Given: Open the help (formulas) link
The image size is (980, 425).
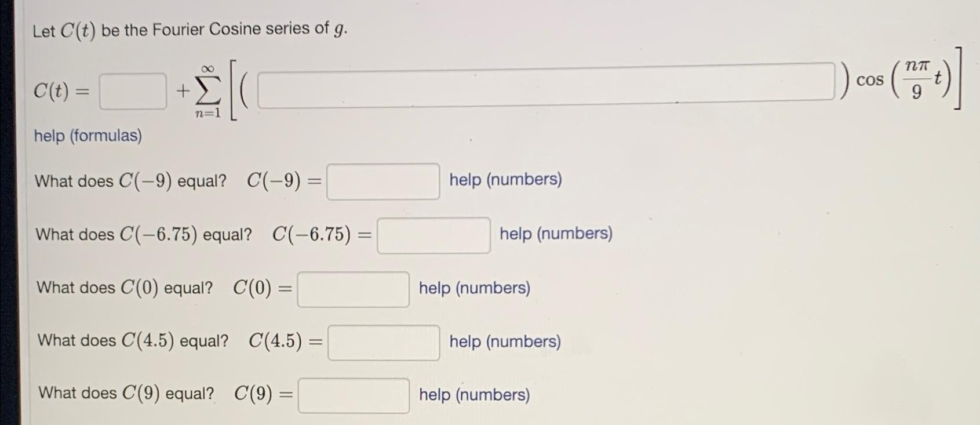Looking at the screenshot, I should [87, 136].
